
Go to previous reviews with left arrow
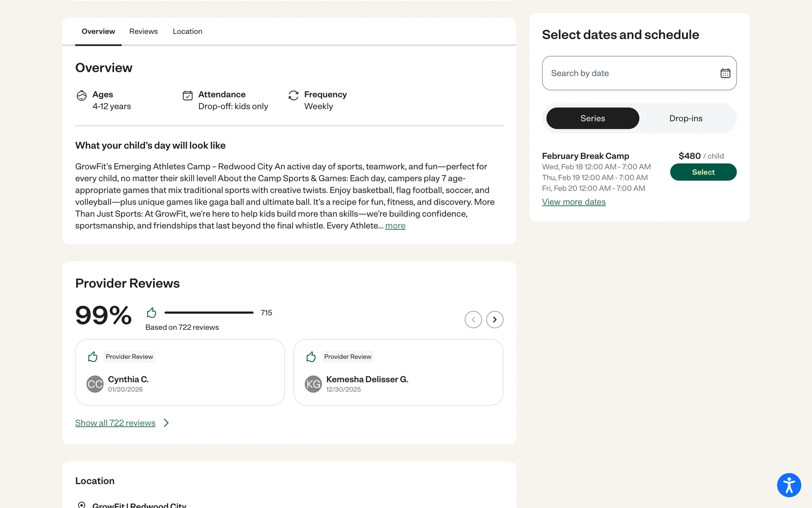pos(473,320)
